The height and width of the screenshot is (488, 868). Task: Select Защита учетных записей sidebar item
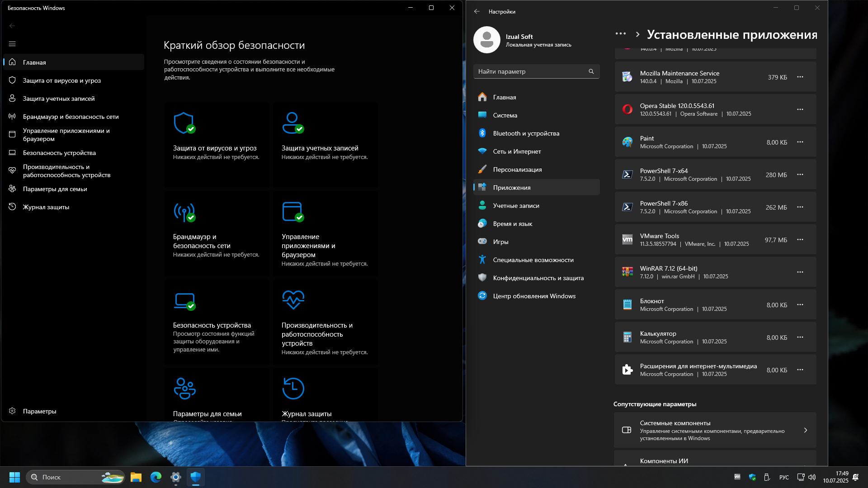tap(74, 99)
